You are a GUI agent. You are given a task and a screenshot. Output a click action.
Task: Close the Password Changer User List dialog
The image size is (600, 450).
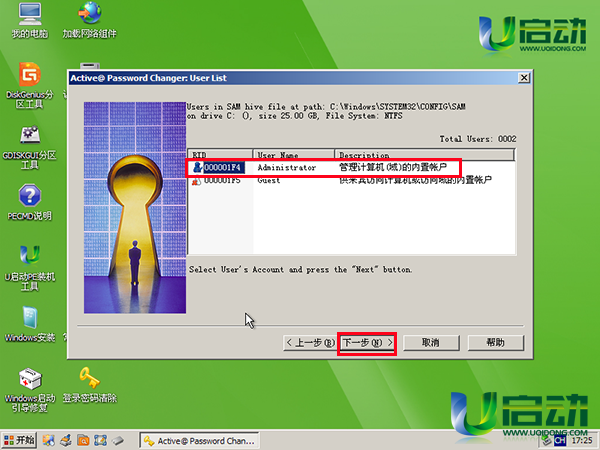pyautogui.click(x=523, y=78)
